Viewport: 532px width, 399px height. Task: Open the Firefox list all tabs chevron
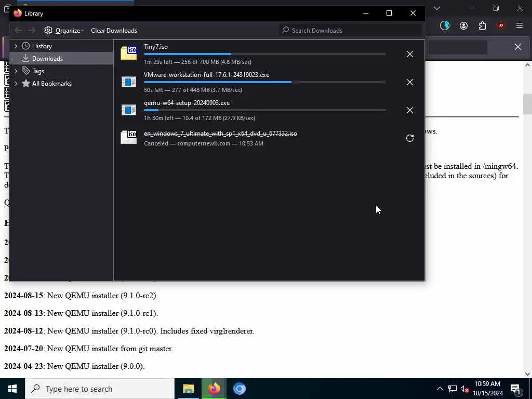pyautogui.click(x=437, y=8)
